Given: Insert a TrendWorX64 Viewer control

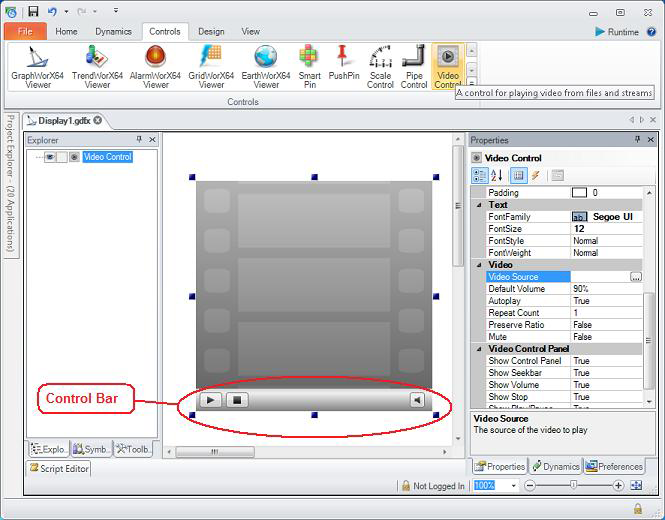Looking at the screenshot, I should pyautogui.click(x=97, y=67).
